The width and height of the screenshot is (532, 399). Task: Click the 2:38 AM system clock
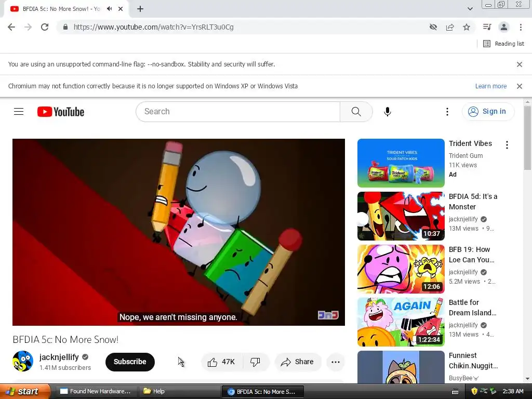(x=513, y=391)
